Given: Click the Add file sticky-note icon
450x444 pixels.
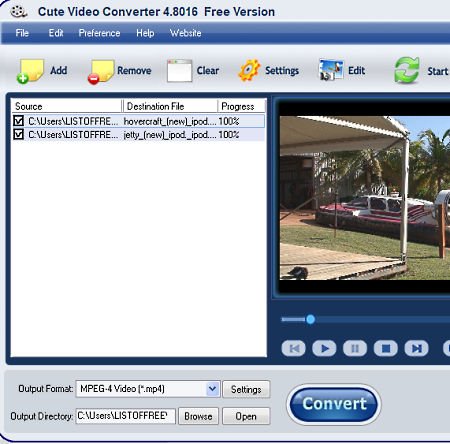Looking at the screenshot, I should click(x=30, y=71).
